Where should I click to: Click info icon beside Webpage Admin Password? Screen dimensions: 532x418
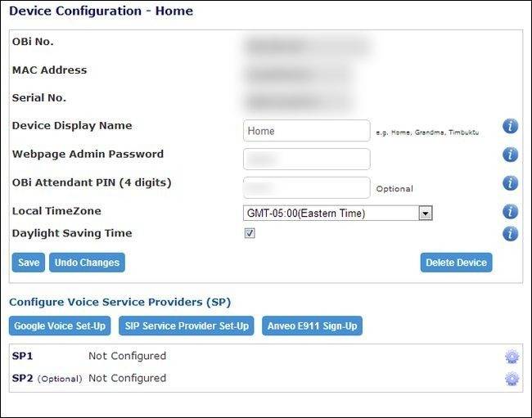(x=510, y=155)
